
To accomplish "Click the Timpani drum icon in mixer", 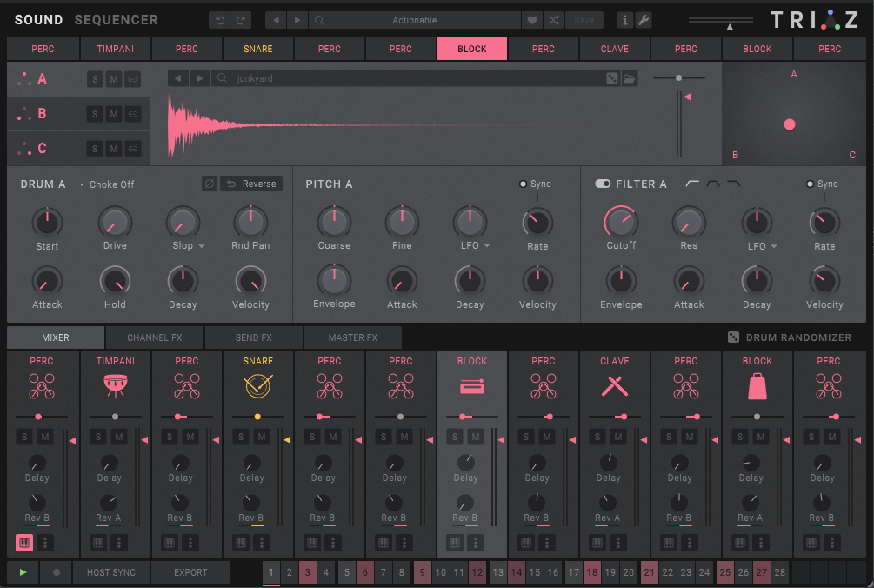I will (x=116, y=385).
